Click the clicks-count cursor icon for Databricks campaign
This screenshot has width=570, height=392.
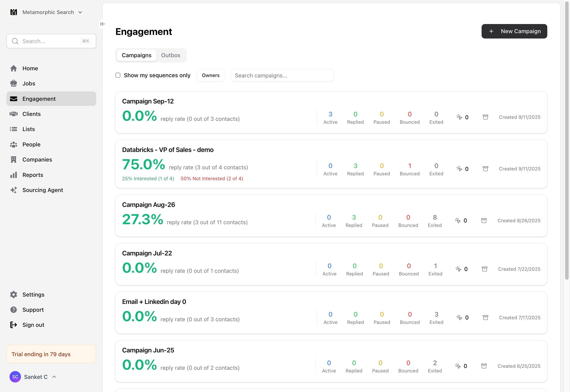tap(459, 169)
